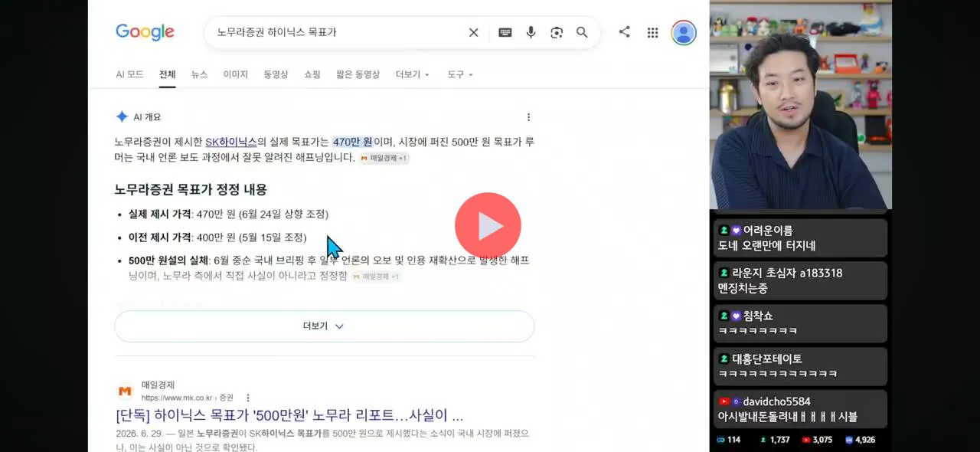Click the 1,737 viewer count

(x=774, y=440)
